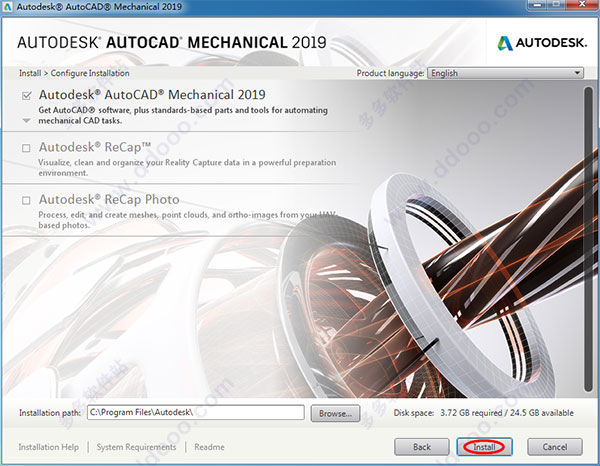
Task: Open the Installation Help link
Action: tap(49, 447)
